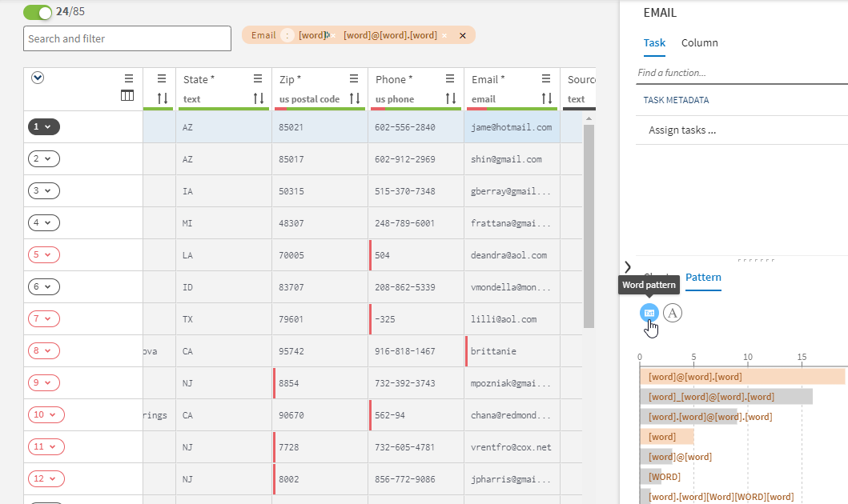
Task: Remove the entire Email filter chip
Action: point(462,35)
